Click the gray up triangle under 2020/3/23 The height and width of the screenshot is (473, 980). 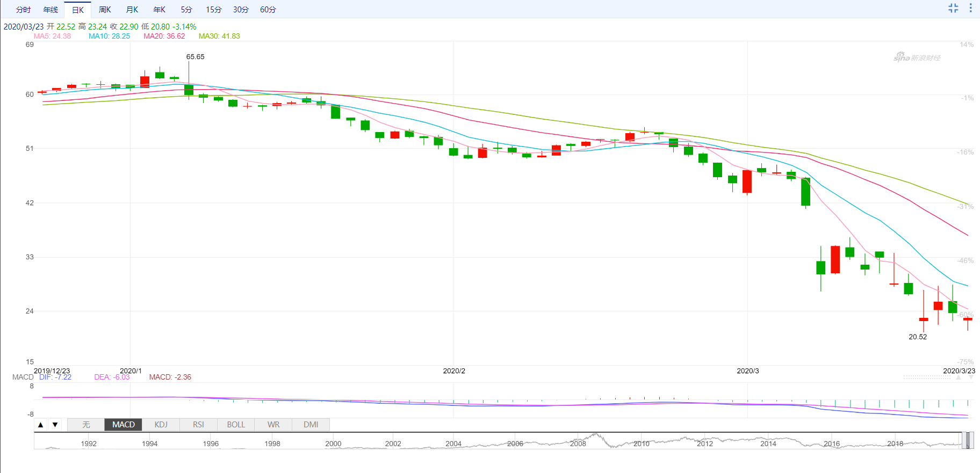point(958,377)
